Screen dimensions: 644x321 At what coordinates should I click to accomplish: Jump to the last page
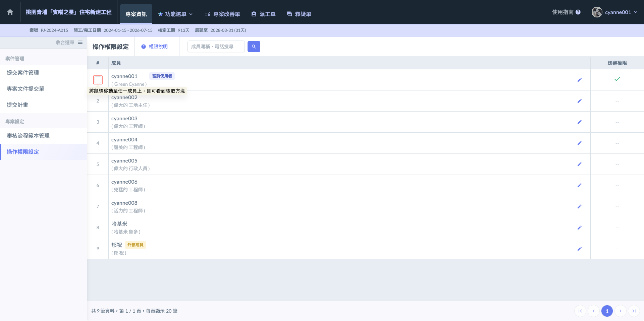634,311
